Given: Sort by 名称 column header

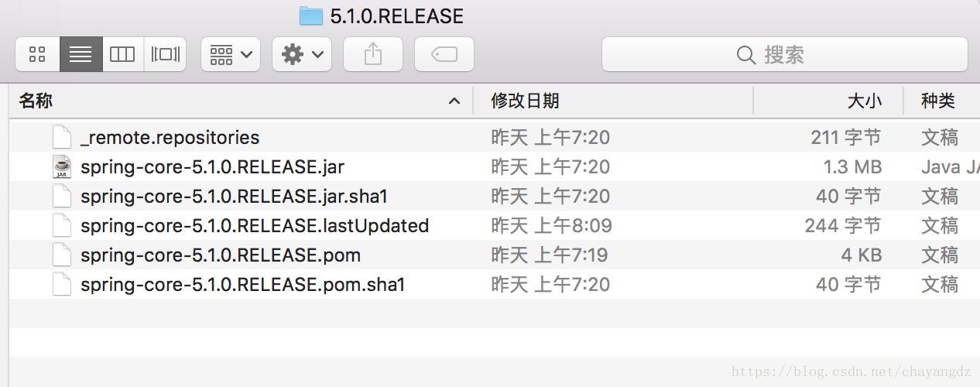Looking at the screenshot, I should tap(36, 101).
